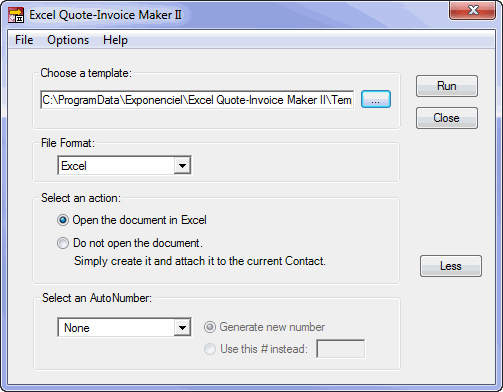Click the custom number input box
Screen dimensions: 503x392
[340, 349]
